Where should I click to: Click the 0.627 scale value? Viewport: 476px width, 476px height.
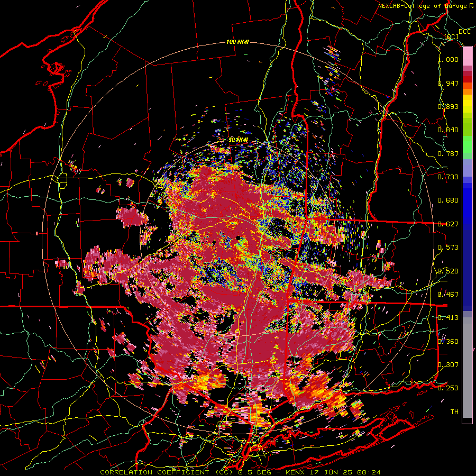[448, 224]
